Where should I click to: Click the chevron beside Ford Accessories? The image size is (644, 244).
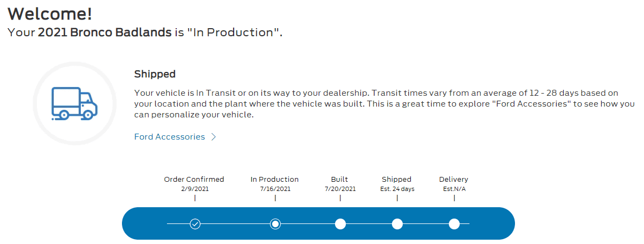(213, 137)
